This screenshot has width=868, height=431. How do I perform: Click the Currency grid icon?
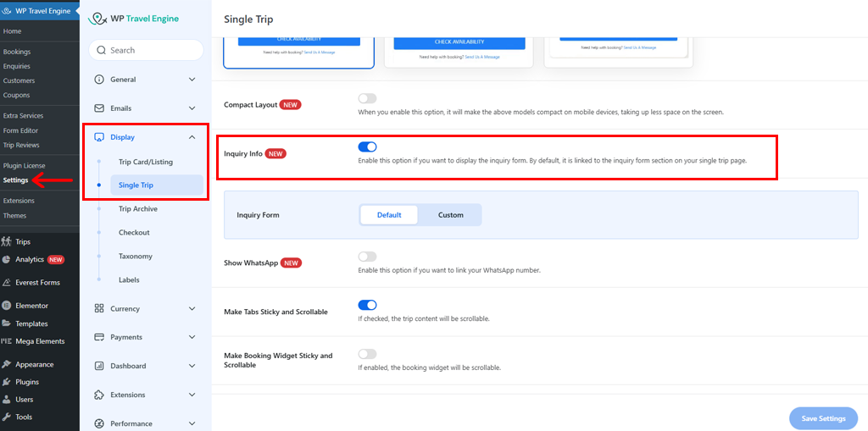click(99, 309)
